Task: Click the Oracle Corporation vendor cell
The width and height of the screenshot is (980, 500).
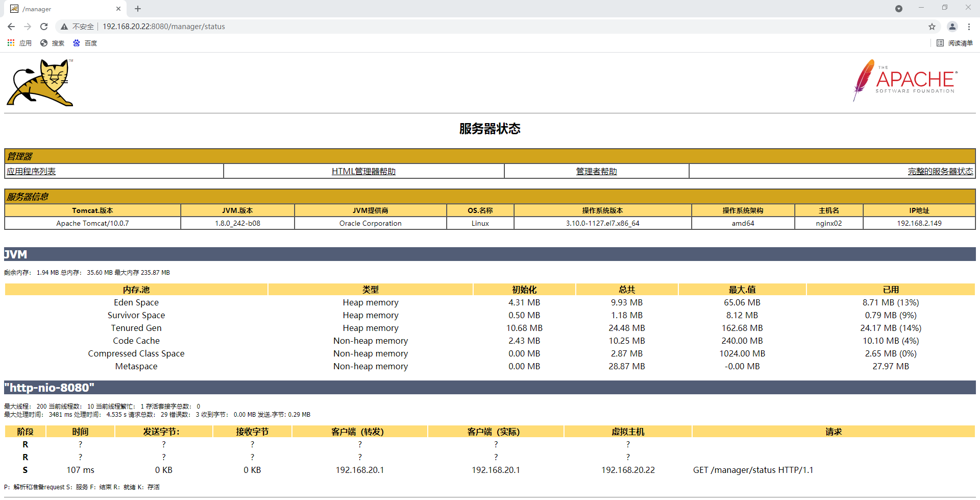Action: (x=370, y=223)
